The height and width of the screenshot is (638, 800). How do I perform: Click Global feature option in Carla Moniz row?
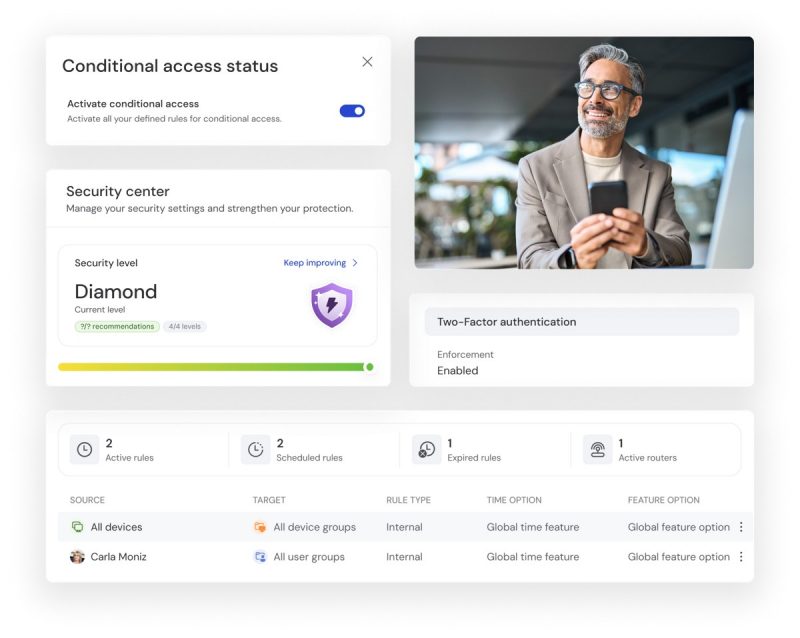(679, 557)
